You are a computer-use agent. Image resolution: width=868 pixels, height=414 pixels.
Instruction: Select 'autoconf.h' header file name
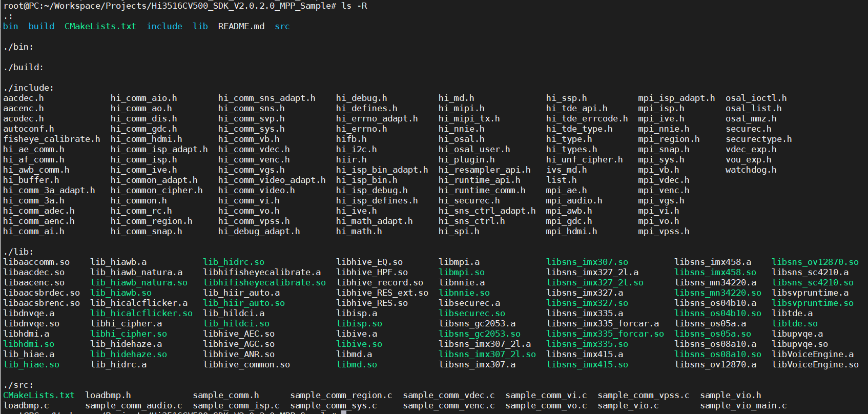coord(29,129)
